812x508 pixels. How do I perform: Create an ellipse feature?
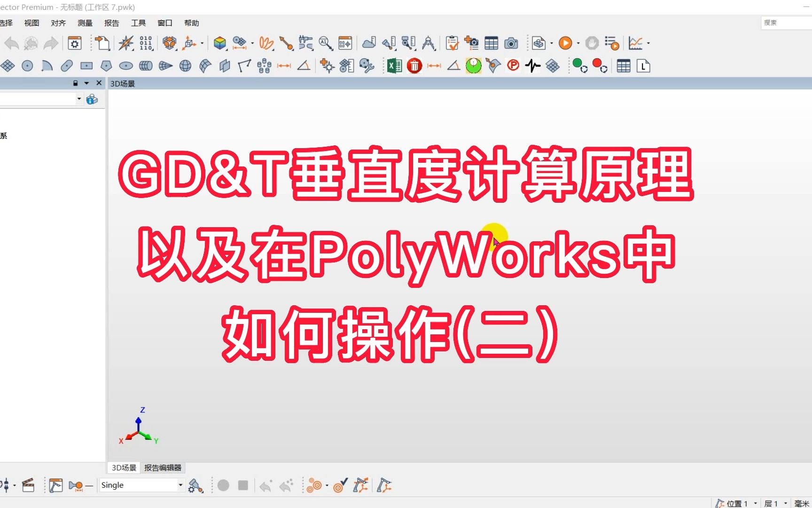pos(126,66)
